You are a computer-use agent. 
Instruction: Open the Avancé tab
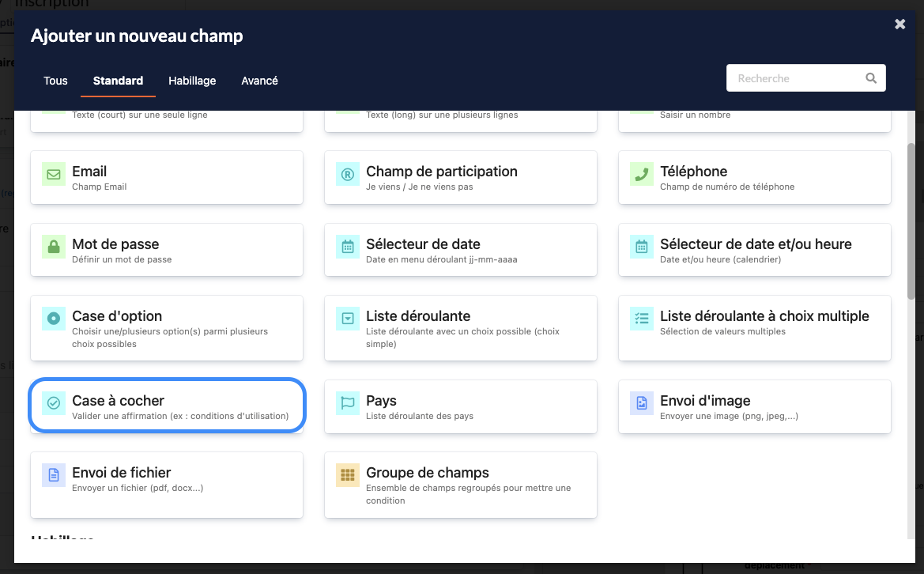(259, 81)
